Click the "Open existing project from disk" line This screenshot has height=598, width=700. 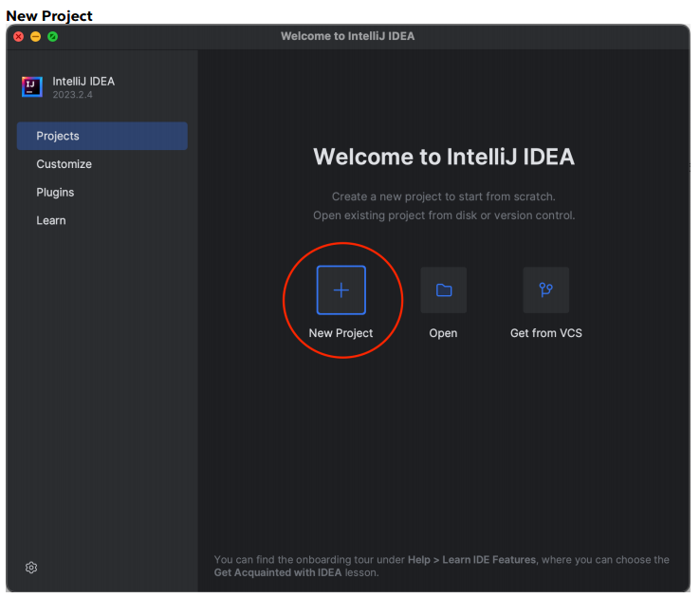coord(444,215)
